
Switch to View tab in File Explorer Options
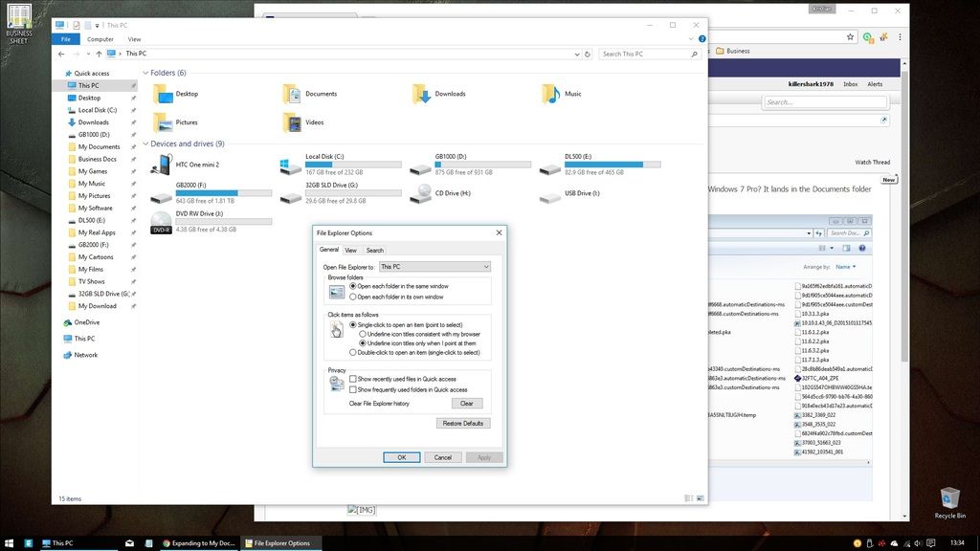point(350,250)
